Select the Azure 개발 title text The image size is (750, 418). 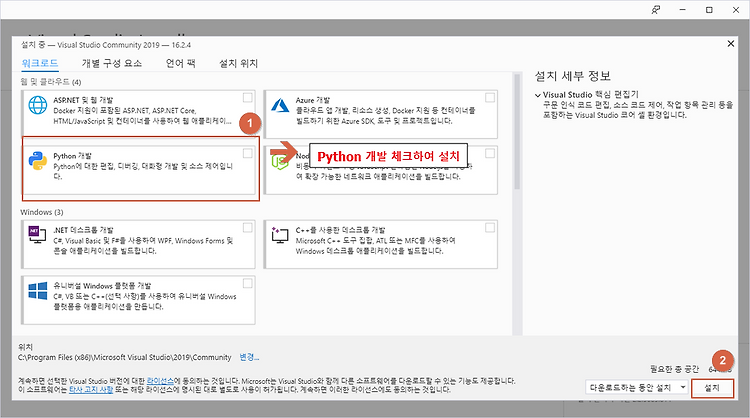pyautogui.click(x=313, y=100)
